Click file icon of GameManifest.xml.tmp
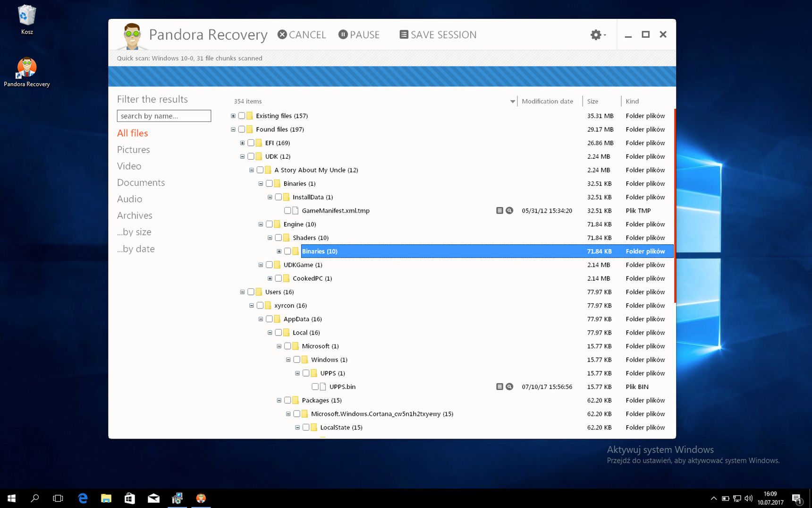This screenshot has width=812, height=508. point(296,211)
